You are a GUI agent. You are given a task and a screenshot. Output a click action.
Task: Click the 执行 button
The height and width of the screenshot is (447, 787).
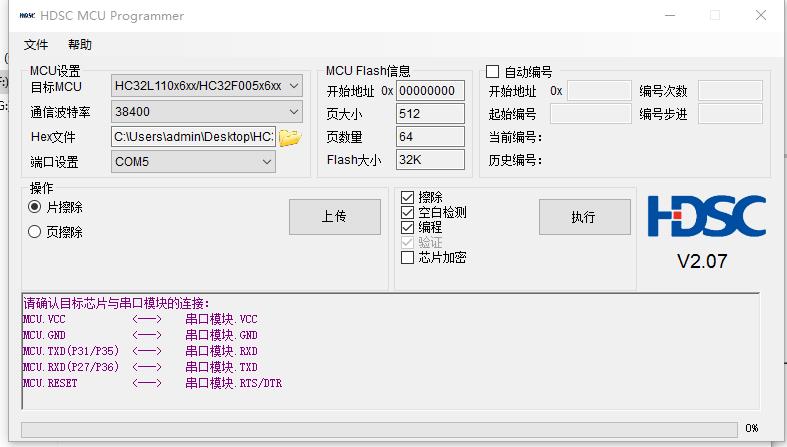pyautogui.click(x=585, y=217)
